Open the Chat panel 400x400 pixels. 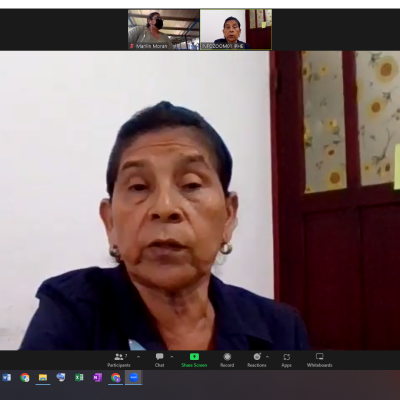click(160, 360)
